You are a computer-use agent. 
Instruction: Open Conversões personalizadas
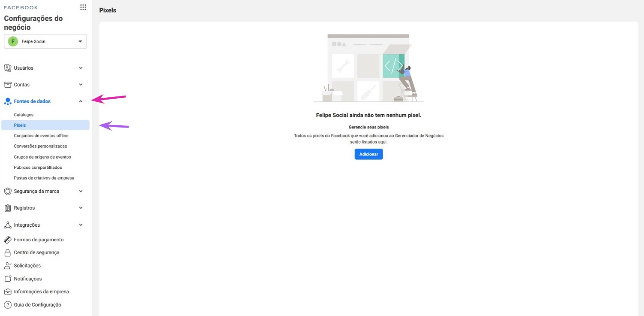(40, 146)
